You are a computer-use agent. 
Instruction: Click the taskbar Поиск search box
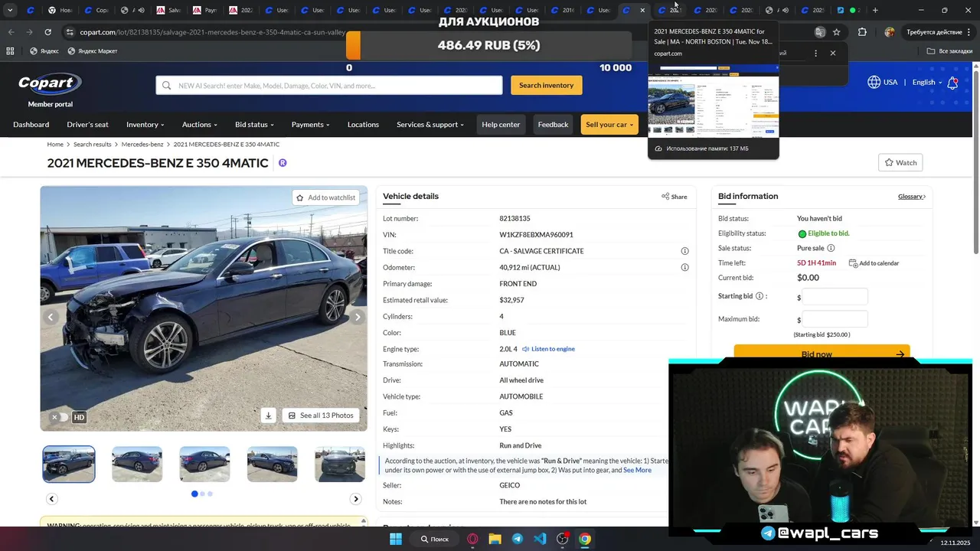coord(434,539)
